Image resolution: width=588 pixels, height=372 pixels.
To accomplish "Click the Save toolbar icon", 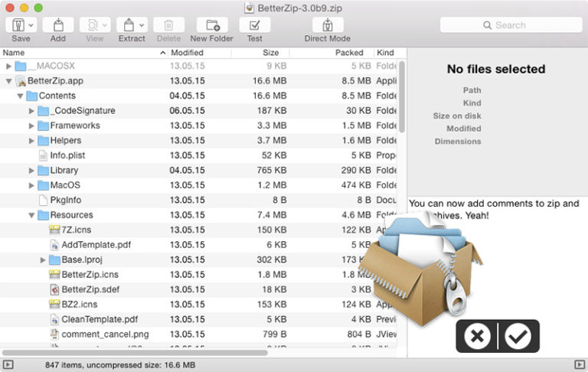I will click(17, 25).
